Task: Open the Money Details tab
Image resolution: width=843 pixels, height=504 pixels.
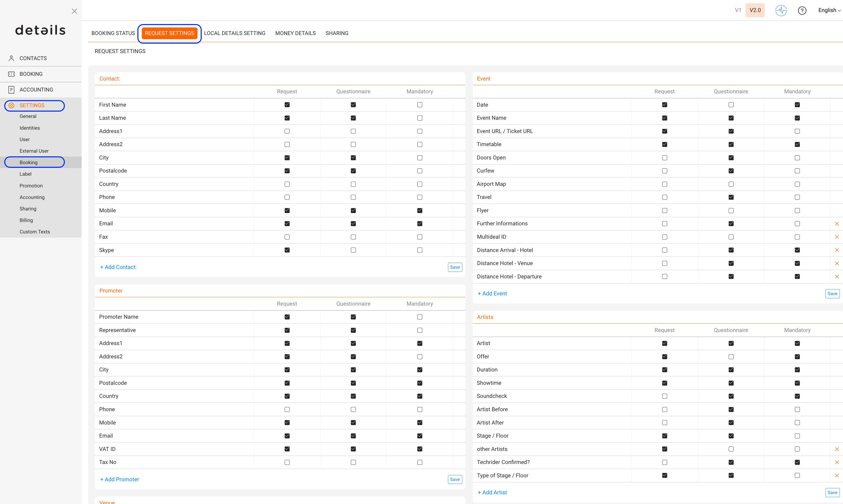Action: (x=295, y=33)
